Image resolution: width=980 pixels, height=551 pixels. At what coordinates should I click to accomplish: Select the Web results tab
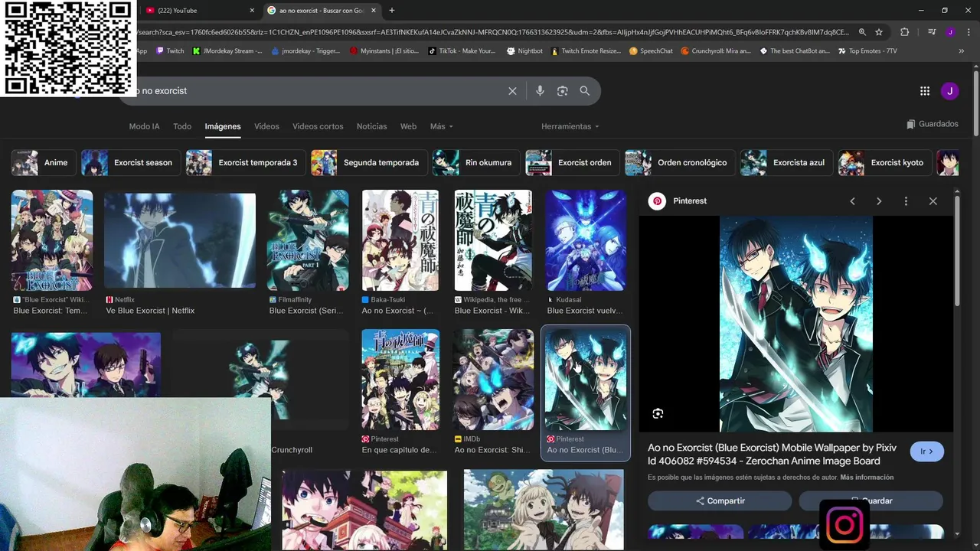pos(409,126)
